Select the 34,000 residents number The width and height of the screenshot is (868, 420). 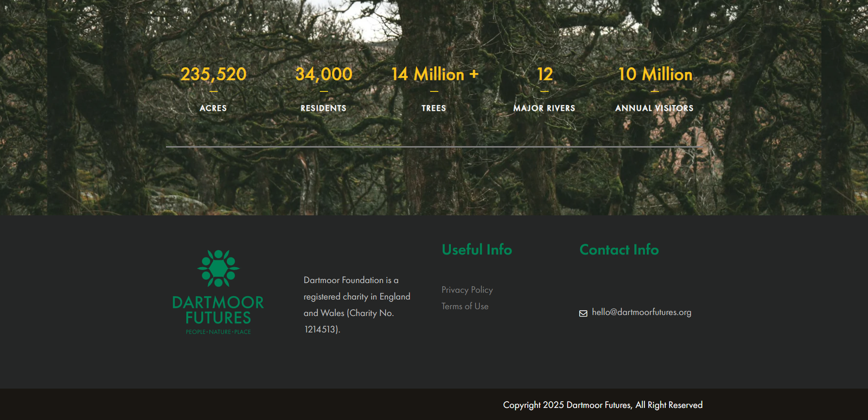pyautogui.click(x=323, y=74)
